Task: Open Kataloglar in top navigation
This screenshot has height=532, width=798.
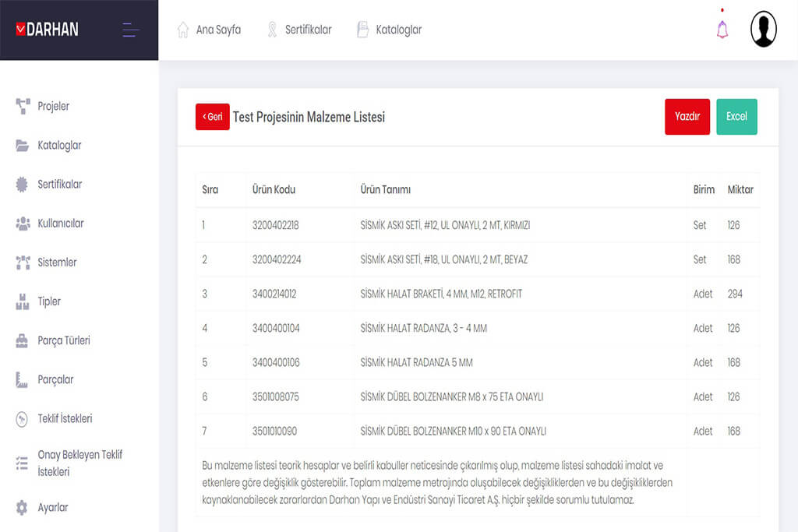Action: [389, 30]
